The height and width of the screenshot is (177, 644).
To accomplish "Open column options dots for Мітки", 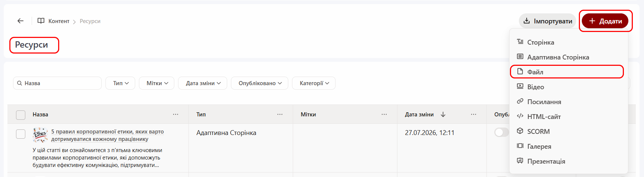I will tap(384, 114).
